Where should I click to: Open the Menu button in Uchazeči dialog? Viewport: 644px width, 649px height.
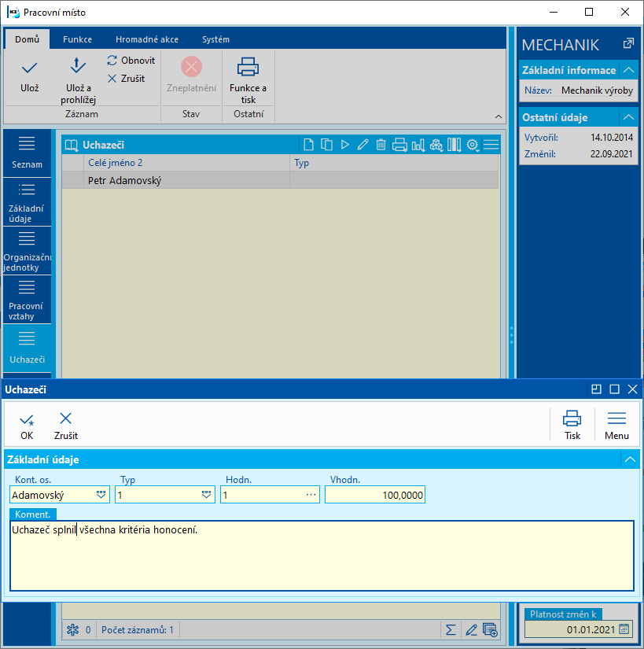[616, 426]
